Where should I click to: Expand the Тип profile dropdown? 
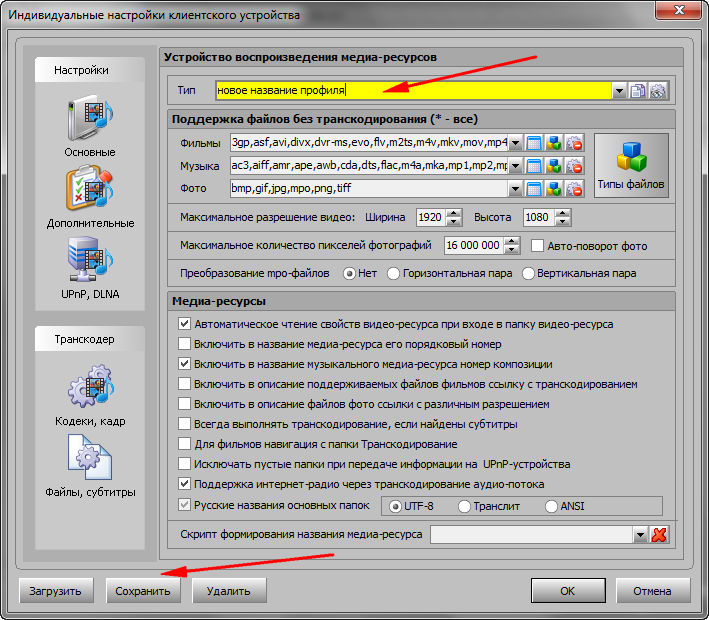619,90
